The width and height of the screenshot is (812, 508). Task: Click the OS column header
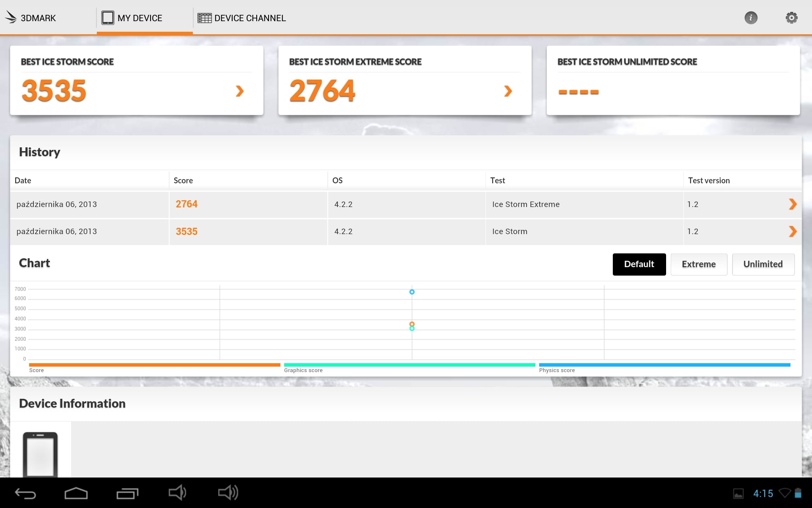click(x=337, y=180)
